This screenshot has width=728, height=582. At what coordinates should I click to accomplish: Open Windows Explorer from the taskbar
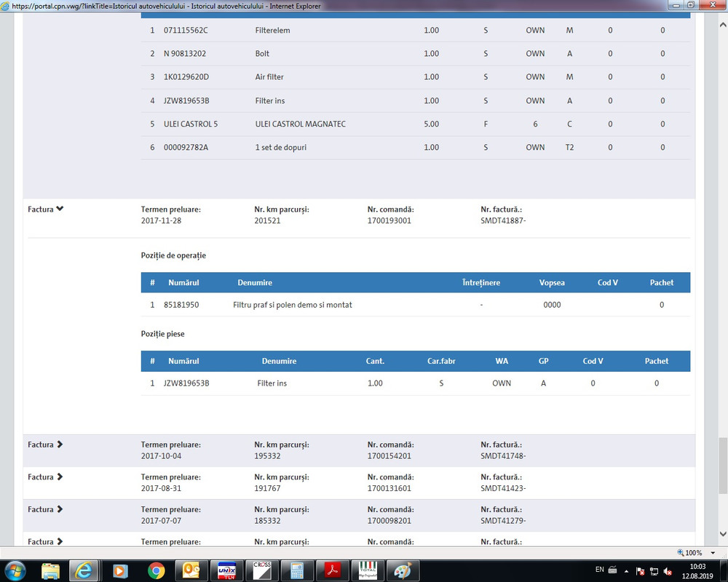(x=50, y=570)
